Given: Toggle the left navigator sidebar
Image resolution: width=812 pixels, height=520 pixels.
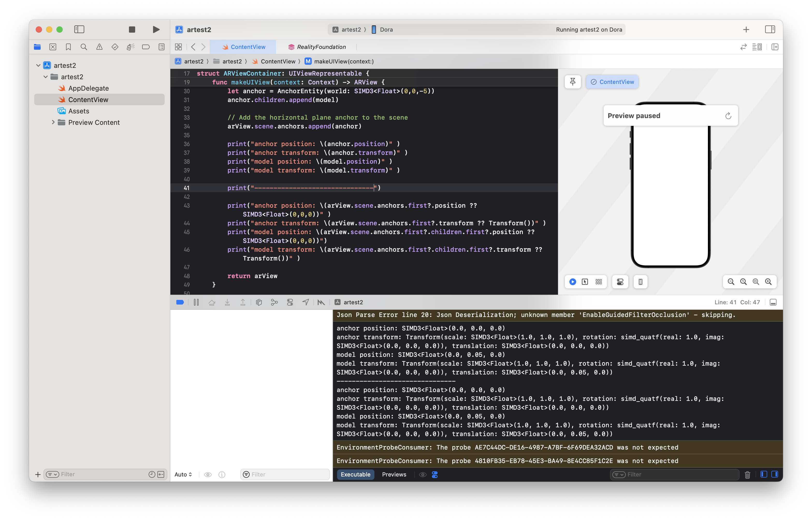Looking at the screenshot, I should [79, 30].
